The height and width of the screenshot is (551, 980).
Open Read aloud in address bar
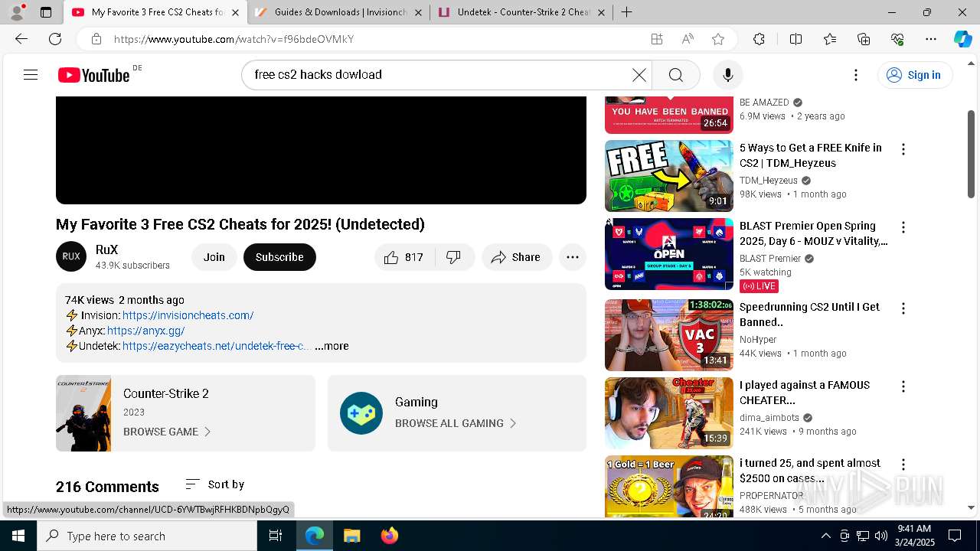[688, 39]
